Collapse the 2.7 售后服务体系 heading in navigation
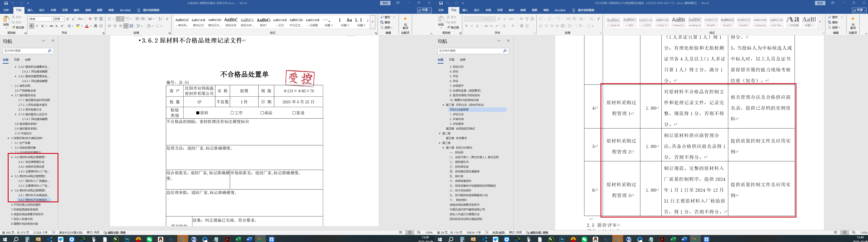 (x=12, y=95)
